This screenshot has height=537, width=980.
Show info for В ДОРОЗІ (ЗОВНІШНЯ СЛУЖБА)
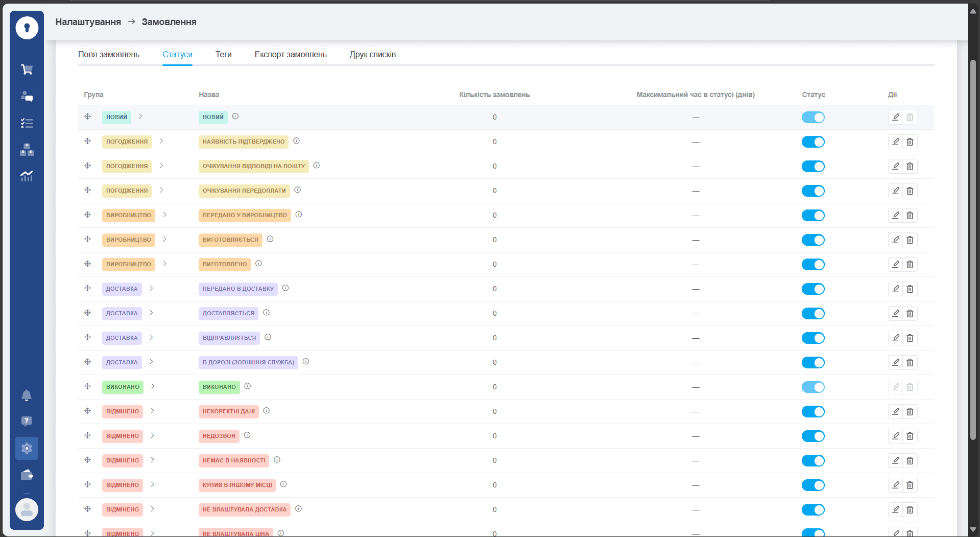[306, 362]
